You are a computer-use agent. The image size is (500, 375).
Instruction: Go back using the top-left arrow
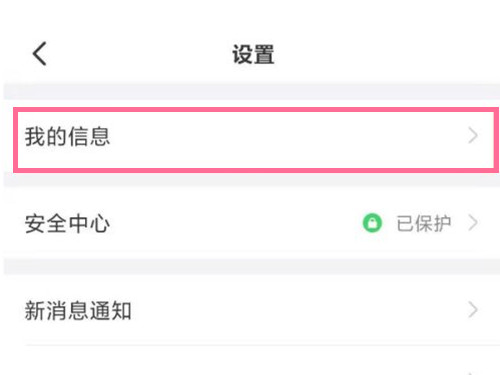coord(39,53)
